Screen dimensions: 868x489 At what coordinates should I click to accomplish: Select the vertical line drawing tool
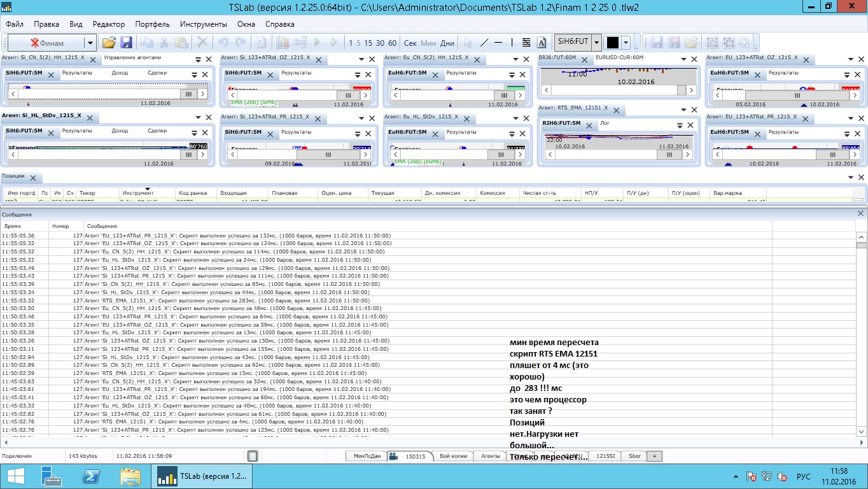pyautogui.click(x=512, y=43)
